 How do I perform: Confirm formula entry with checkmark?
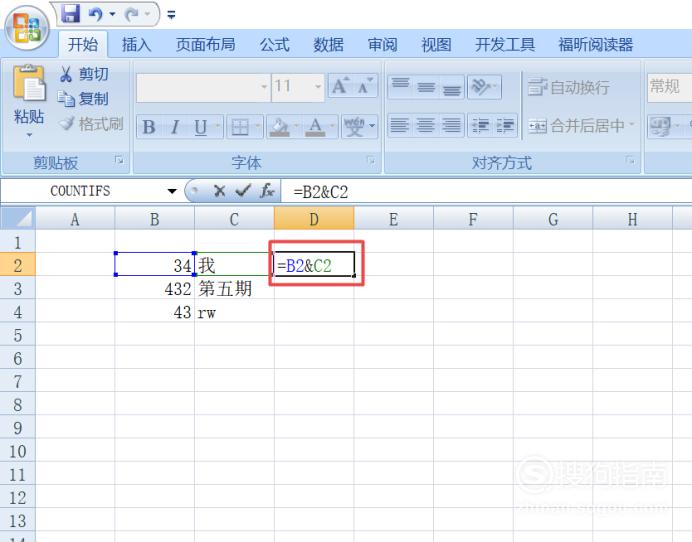coord(243,191)
